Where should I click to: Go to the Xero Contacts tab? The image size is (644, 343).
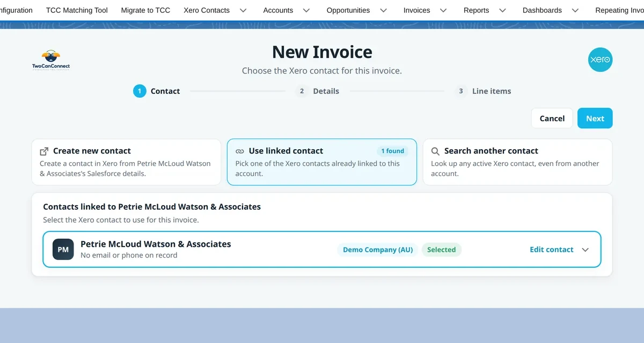[207, 10]
